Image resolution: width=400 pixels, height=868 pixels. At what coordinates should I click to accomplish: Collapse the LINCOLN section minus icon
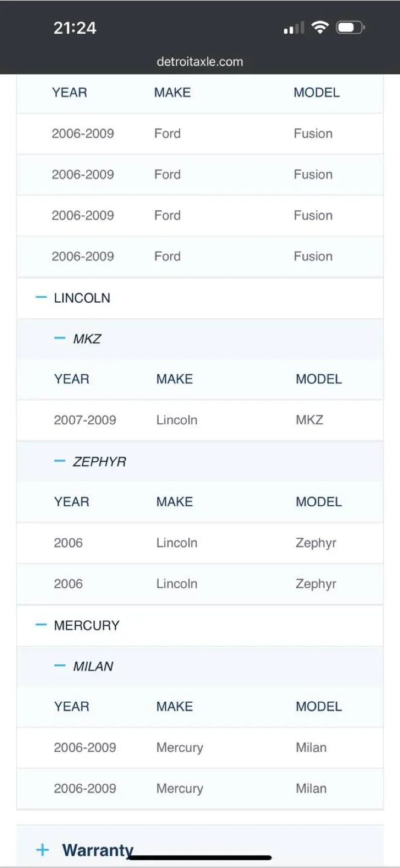(x=41, y=297)
